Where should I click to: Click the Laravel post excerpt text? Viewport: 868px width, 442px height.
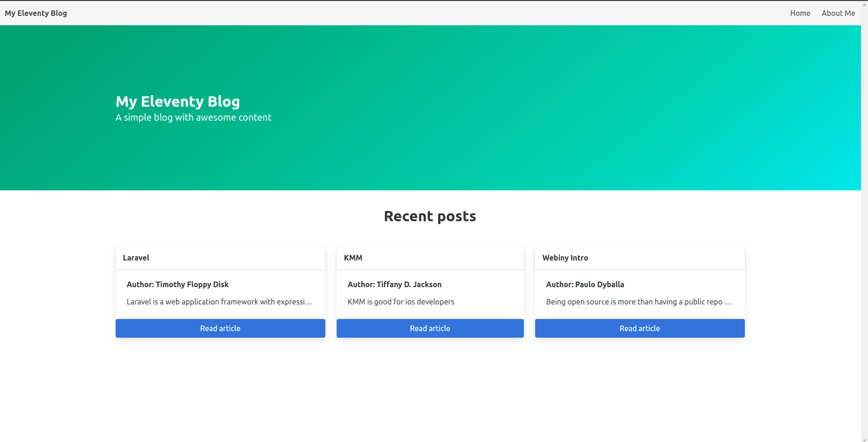[x=219, y=302]
